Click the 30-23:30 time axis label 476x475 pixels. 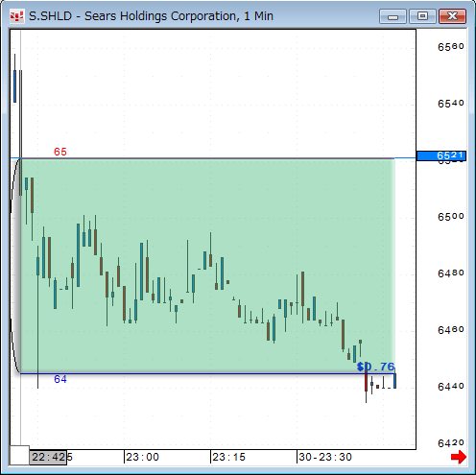click(325, 457)
